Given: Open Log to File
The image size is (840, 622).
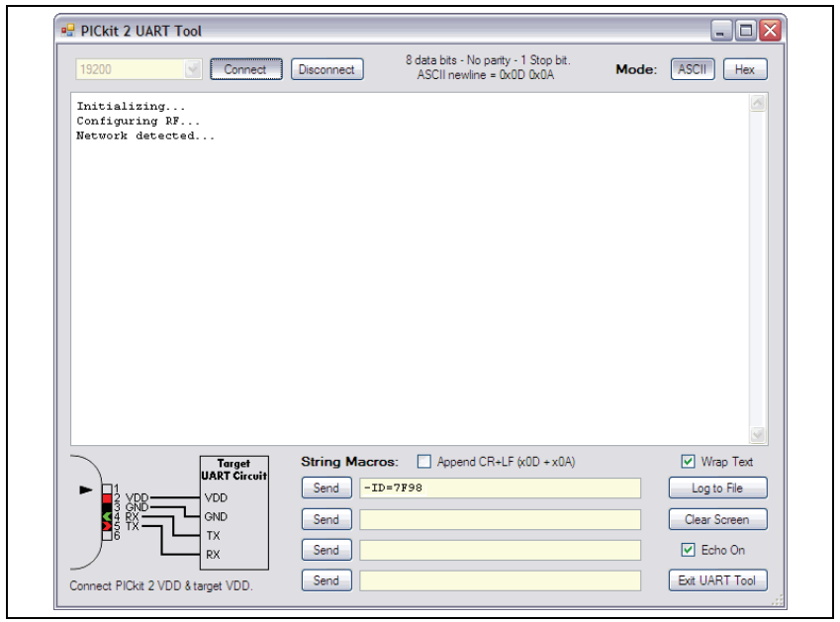Looking at the screenshot, I should (x=718, y=488).
